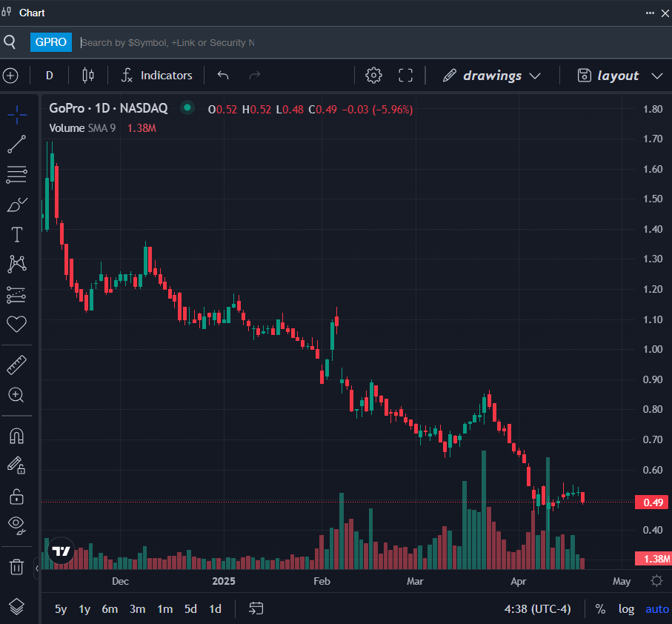Click the magnifier search icon

pyautogui.click(x=10, y=42)
